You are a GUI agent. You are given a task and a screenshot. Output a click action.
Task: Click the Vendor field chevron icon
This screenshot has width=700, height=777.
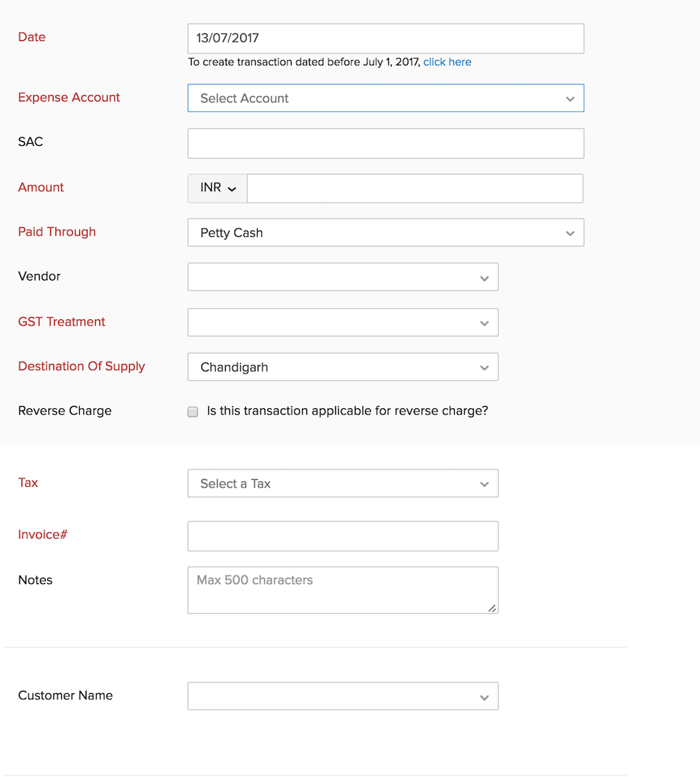tap(484, 278)
